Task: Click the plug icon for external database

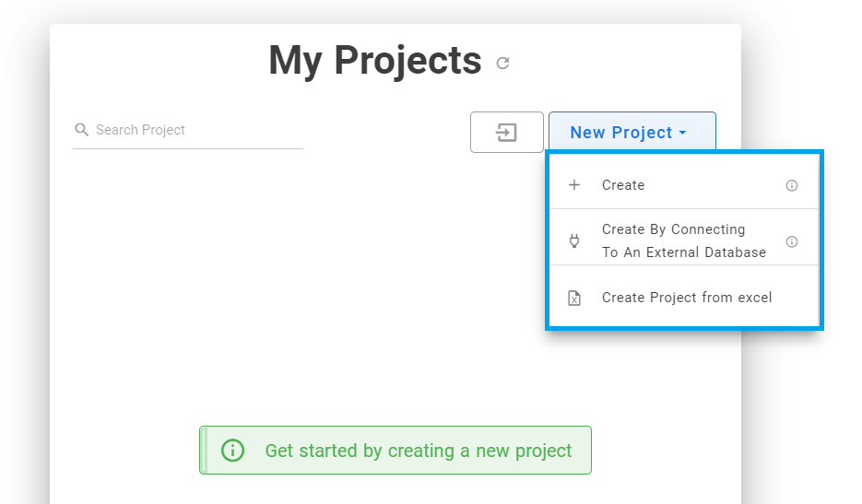Action: click(574, 240)
